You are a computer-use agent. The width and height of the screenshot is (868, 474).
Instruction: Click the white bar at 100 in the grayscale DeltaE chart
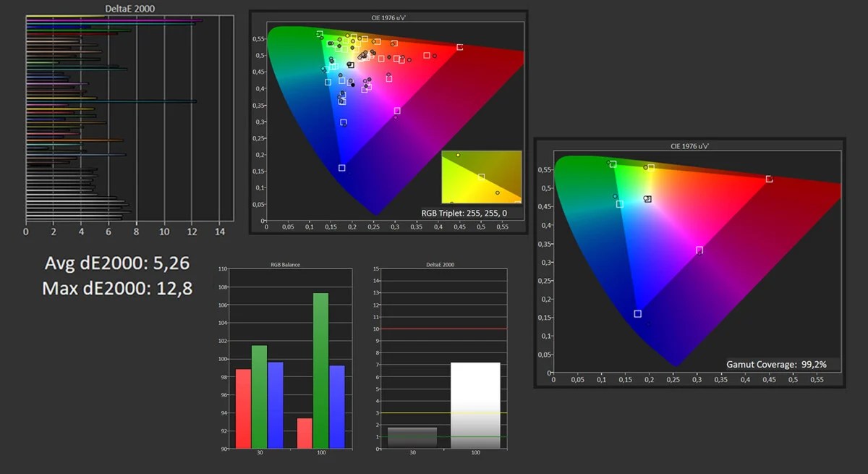tap(475, 405)
